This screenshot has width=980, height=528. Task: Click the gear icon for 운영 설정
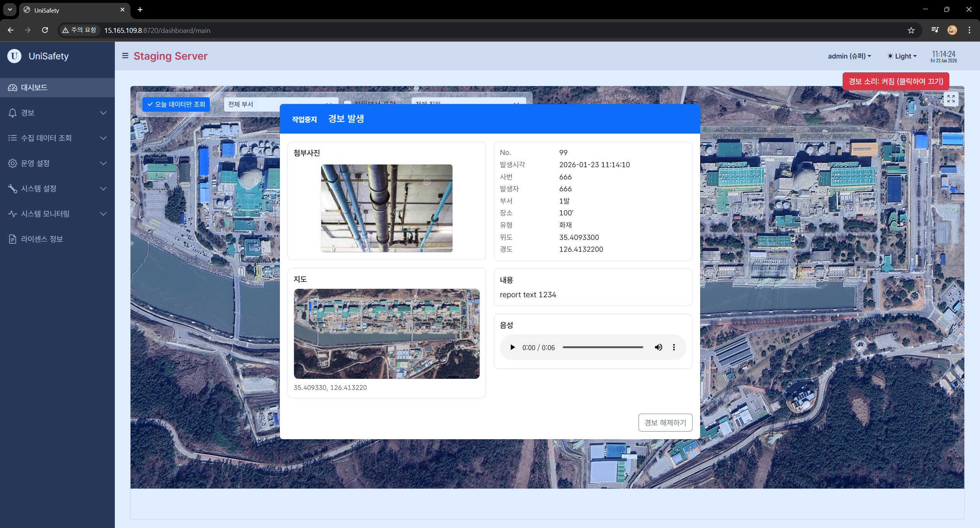tap(13, 163)
